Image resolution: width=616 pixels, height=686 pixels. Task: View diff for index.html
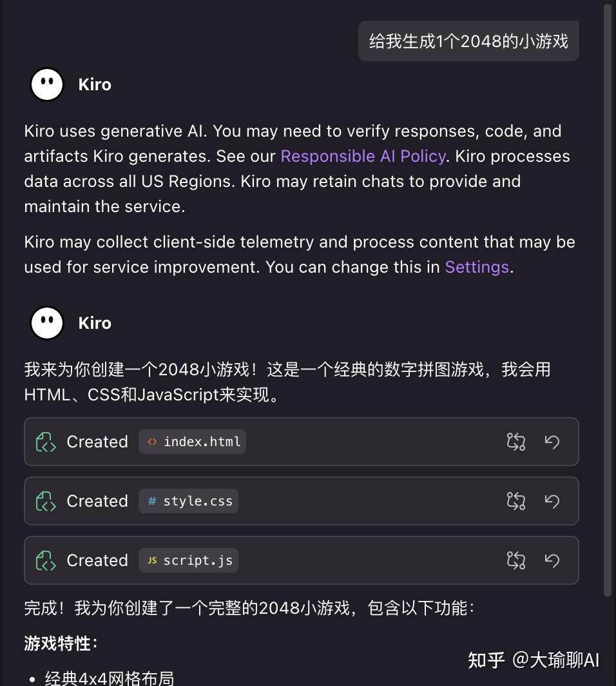515,442
